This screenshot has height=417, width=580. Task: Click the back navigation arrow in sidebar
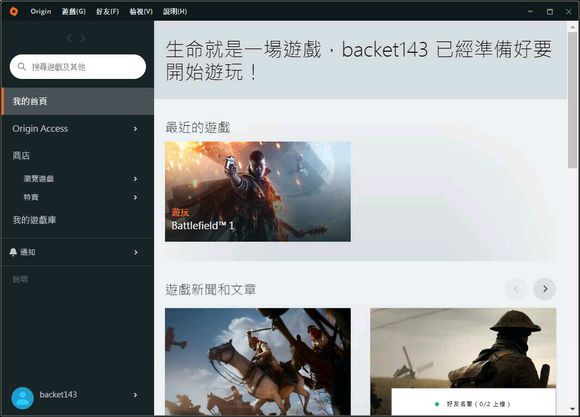click(69, 38)
